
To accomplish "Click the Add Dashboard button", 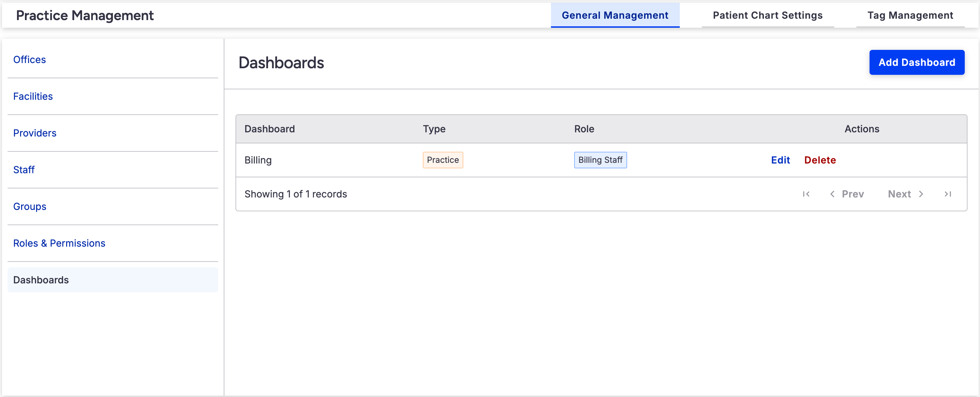I will [917, 62].
